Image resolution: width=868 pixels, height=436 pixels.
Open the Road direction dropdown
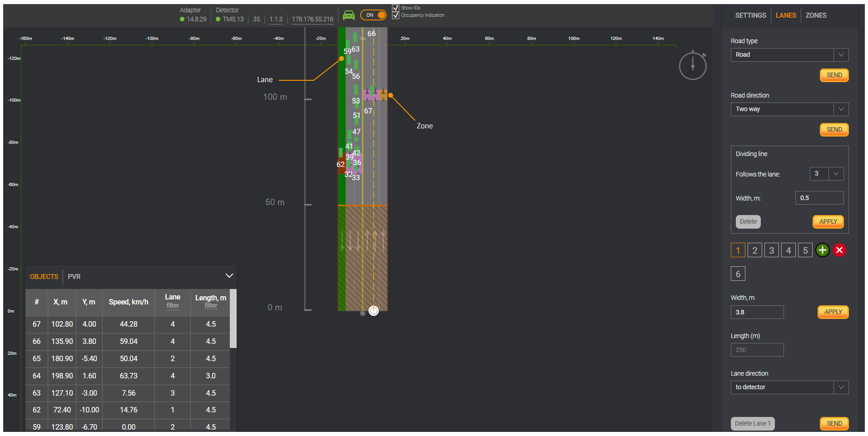789,109
